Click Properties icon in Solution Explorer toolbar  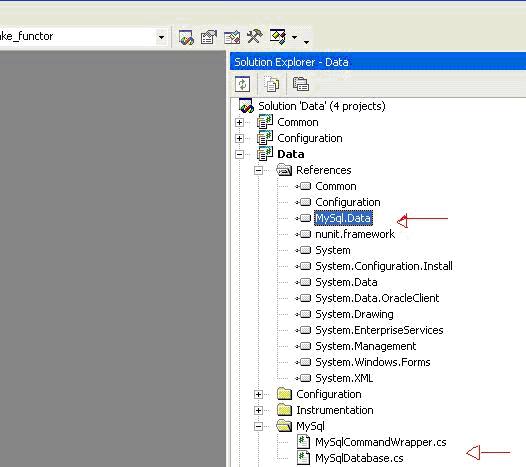tap(301, 84)
